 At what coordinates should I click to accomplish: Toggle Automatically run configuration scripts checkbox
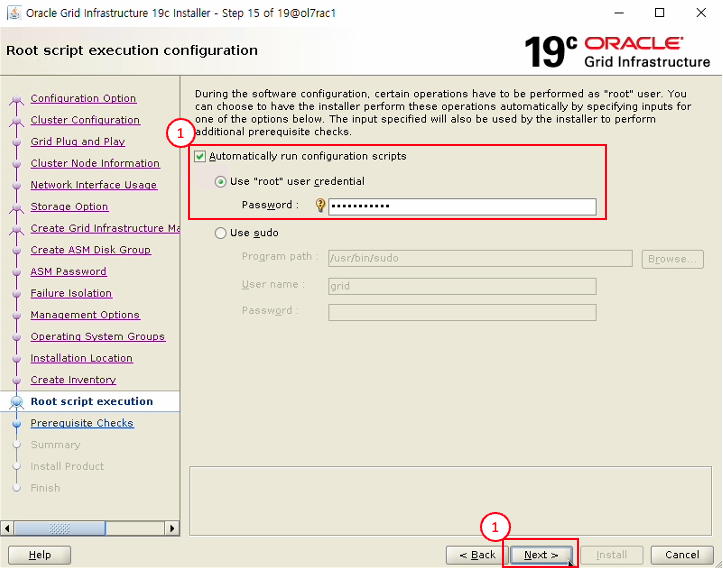[x=200, y=156]
